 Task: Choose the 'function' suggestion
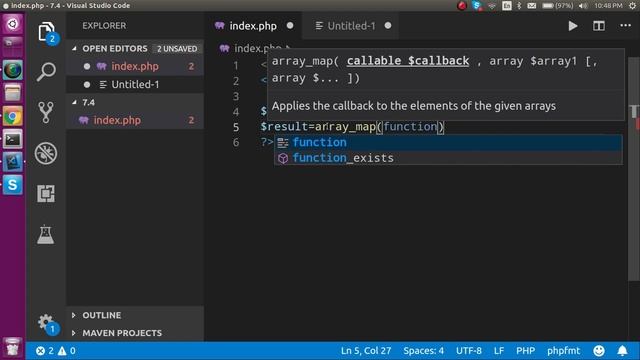448,142
